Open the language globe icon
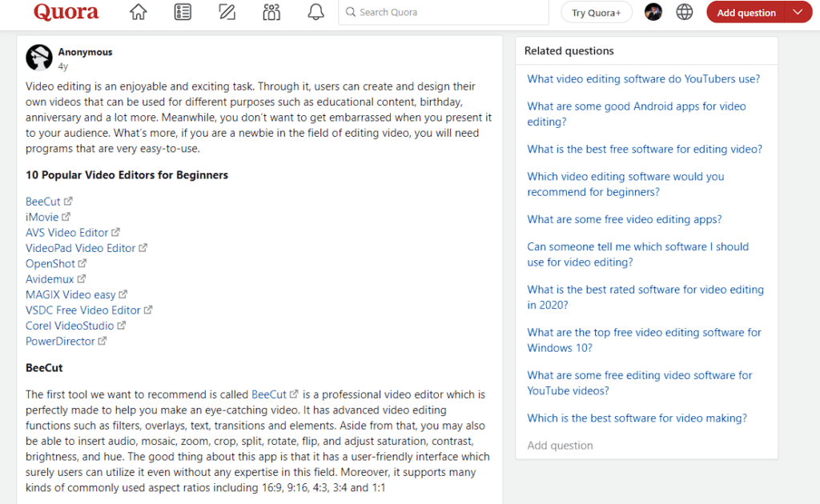Image resolution: width=820 pixels, height=504 pixels. [685, 12]
